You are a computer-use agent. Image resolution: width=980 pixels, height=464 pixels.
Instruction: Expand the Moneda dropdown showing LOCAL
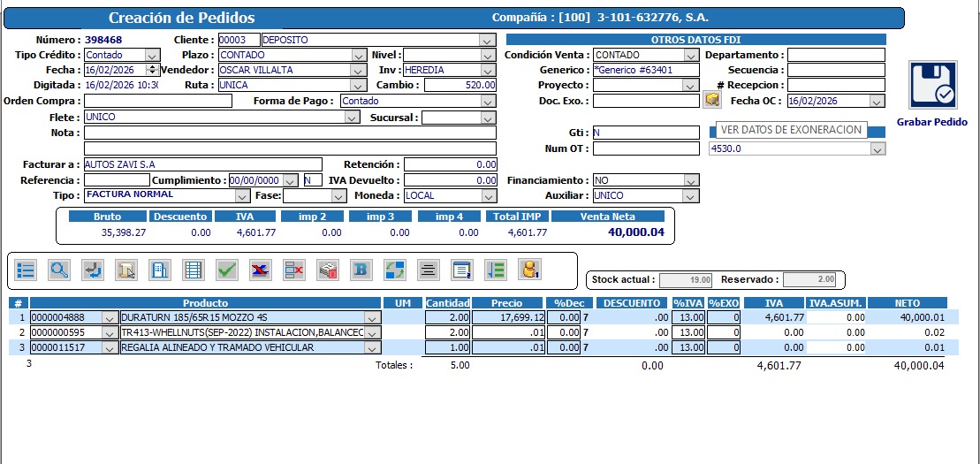[488, 196]
